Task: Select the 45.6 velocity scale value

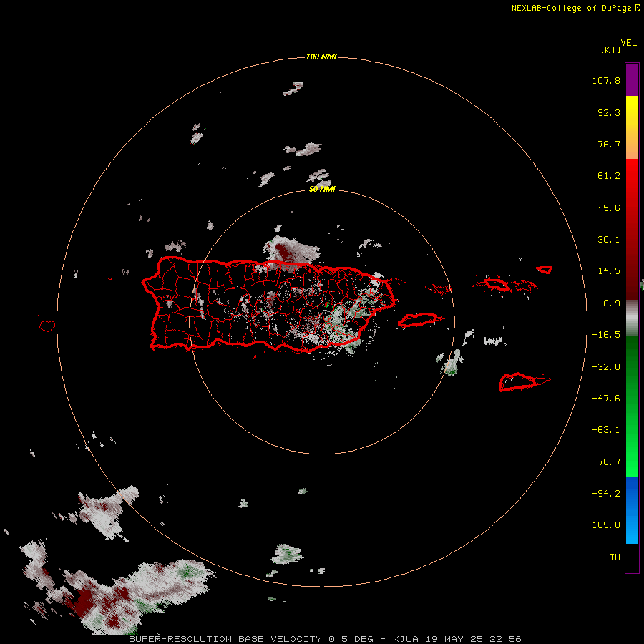Action: (609, 208)
